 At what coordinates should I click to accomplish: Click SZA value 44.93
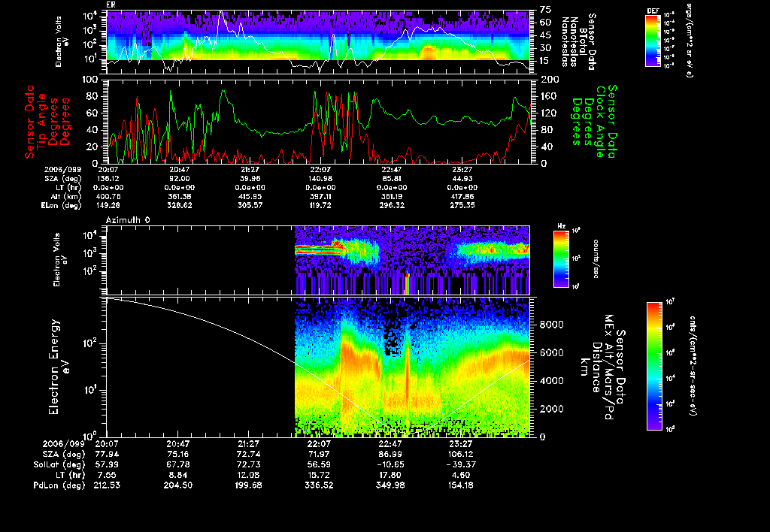[462, 179]
